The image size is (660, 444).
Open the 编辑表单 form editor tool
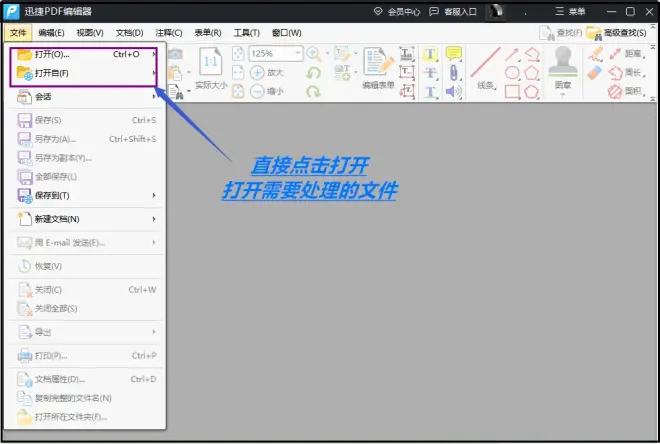378,64
